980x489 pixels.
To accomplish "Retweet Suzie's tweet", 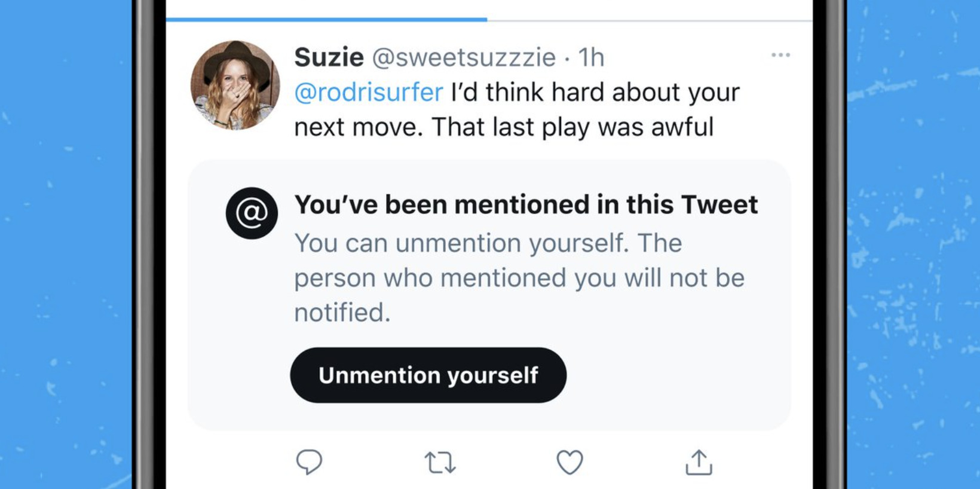I will pos(440,463).
